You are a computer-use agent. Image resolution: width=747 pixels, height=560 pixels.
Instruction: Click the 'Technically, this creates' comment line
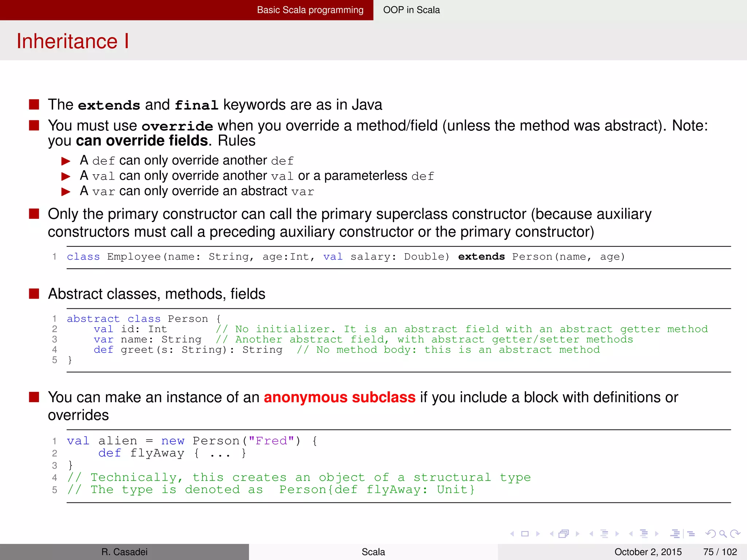tap(299, 477)
